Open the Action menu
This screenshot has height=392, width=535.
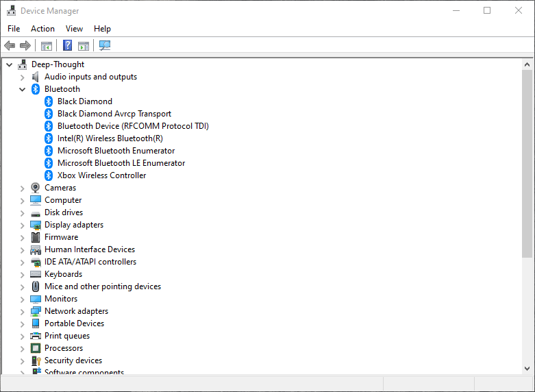click(x=42, y=29)
